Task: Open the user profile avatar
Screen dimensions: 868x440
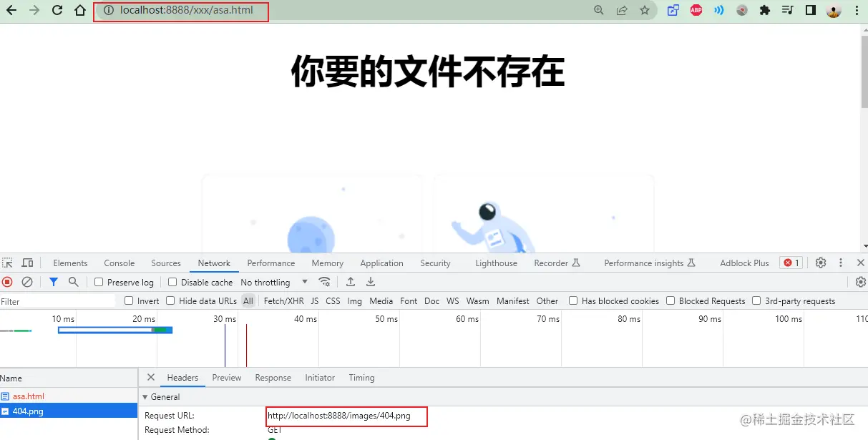Action: (834, 11)
